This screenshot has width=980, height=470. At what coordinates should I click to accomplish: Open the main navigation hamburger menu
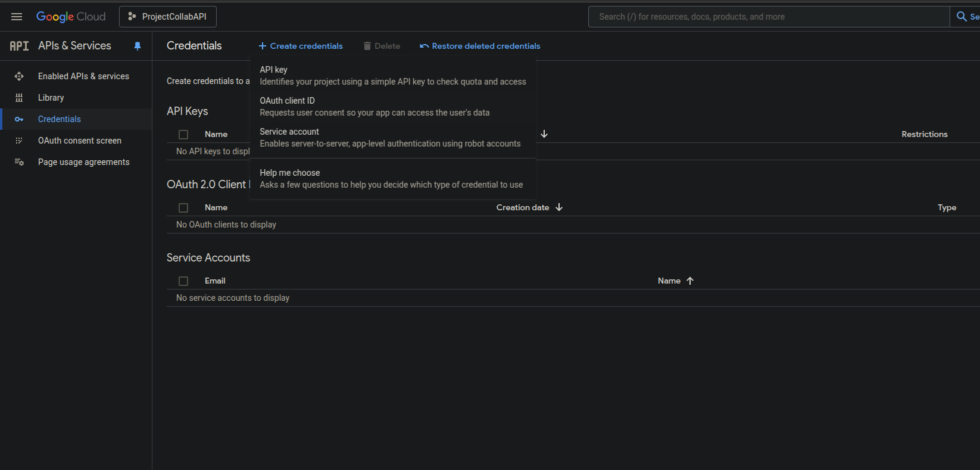tap(17, 17)
